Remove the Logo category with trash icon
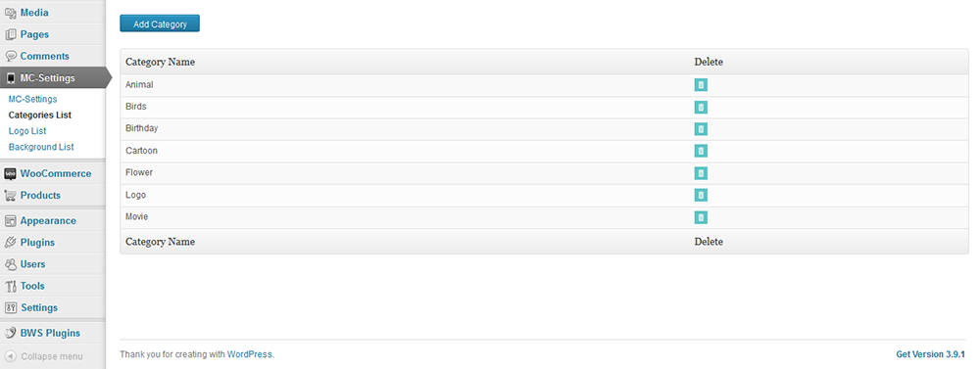980x369 pixels. (701, 196)
